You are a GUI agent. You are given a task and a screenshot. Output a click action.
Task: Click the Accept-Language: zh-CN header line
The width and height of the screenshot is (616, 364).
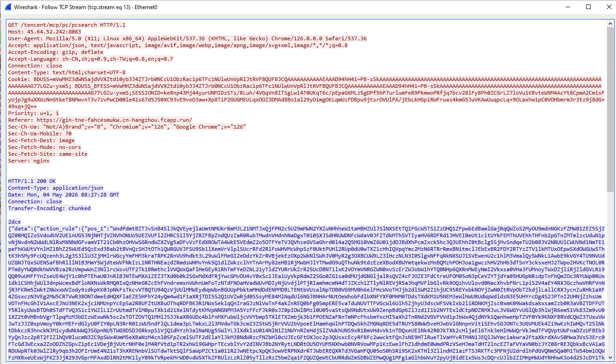91,59
